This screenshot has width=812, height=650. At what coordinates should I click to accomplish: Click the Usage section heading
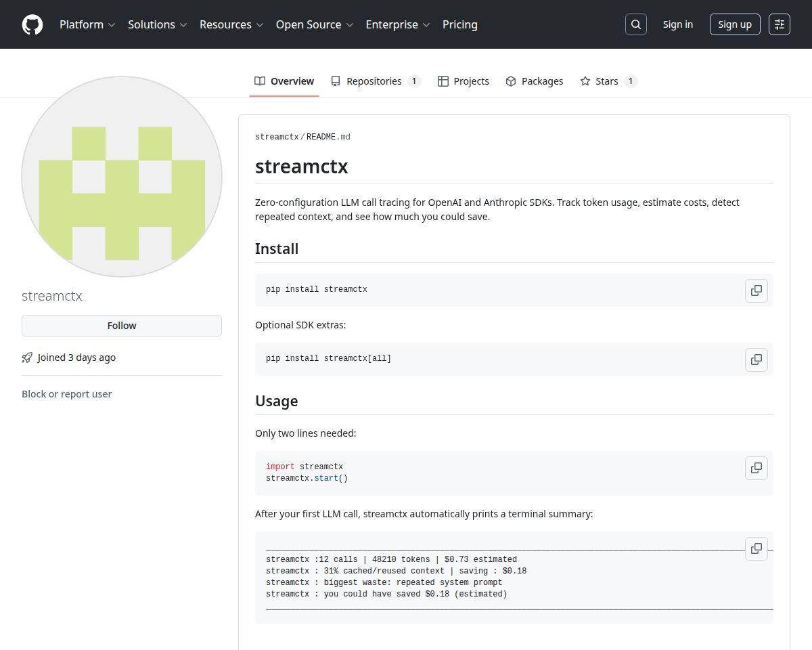point(276,401)
